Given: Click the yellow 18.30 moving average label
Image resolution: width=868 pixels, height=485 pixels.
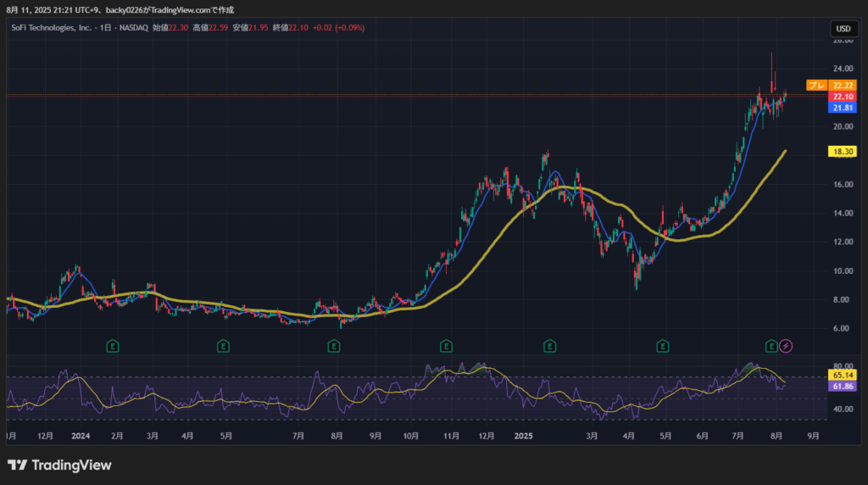Looking at the screenshot, I should (843, 151).
